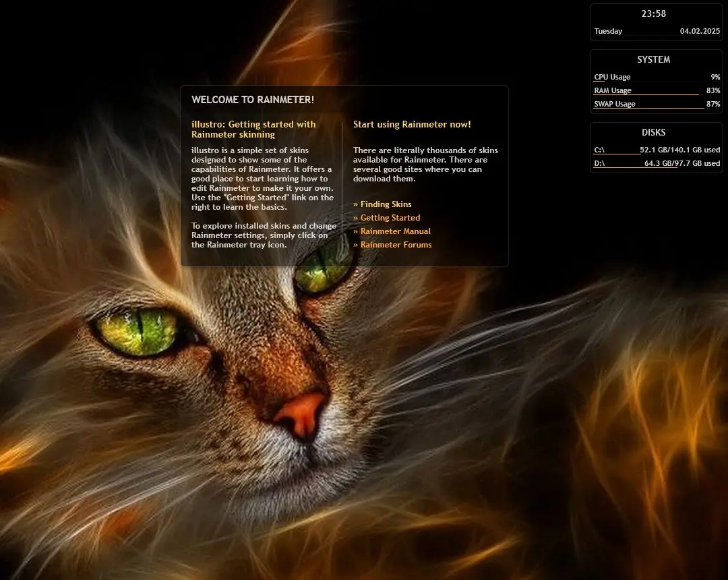Click 64.3 GB/97.7 GB used value
728x580 pixels.
[x=682, y=163]
